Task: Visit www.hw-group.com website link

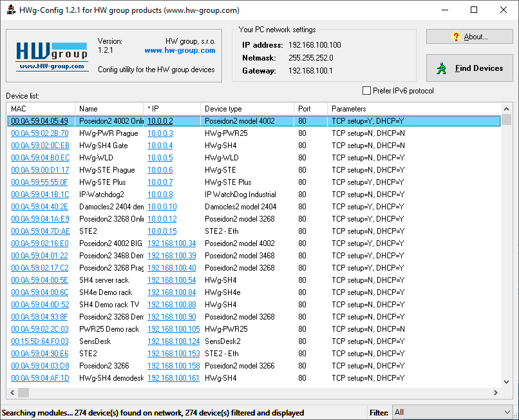Action: pyautogui.click(x=180, y=51)
